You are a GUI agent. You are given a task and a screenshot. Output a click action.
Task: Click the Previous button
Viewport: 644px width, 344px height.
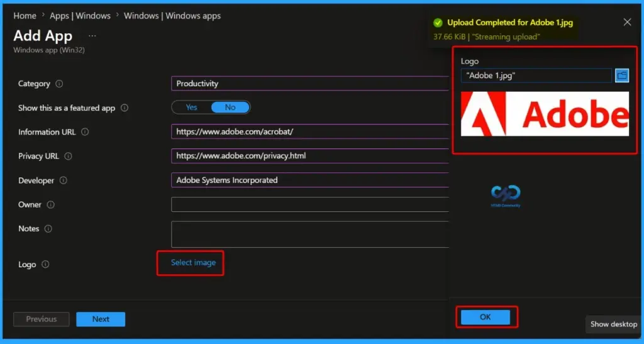[x=42, y=319]
